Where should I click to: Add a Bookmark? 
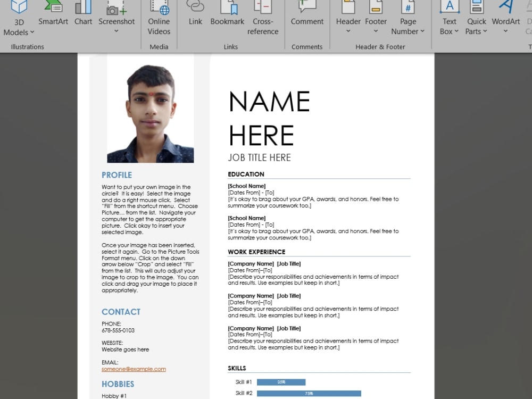pos(227,14)
